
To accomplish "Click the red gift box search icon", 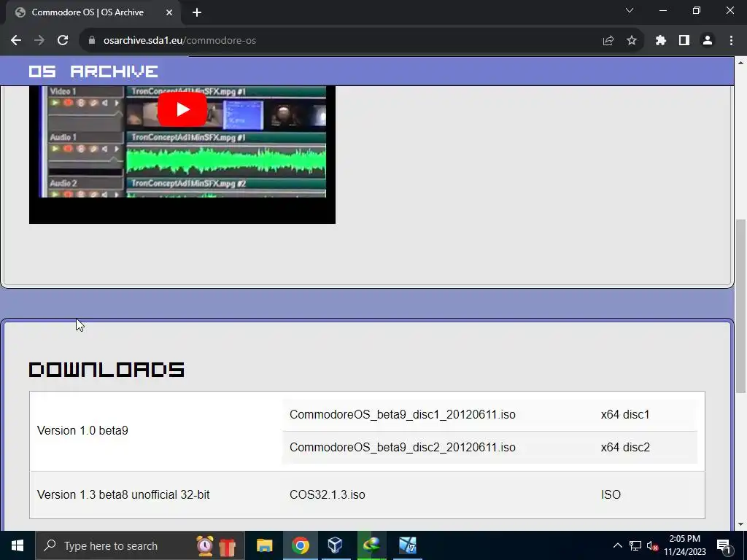I will tap(228, 547).
